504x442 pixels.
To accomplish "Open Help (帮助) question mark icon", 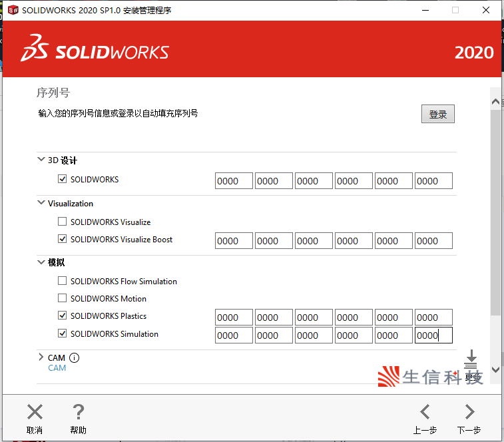I will pyautogui.click(x=78, y=412).
